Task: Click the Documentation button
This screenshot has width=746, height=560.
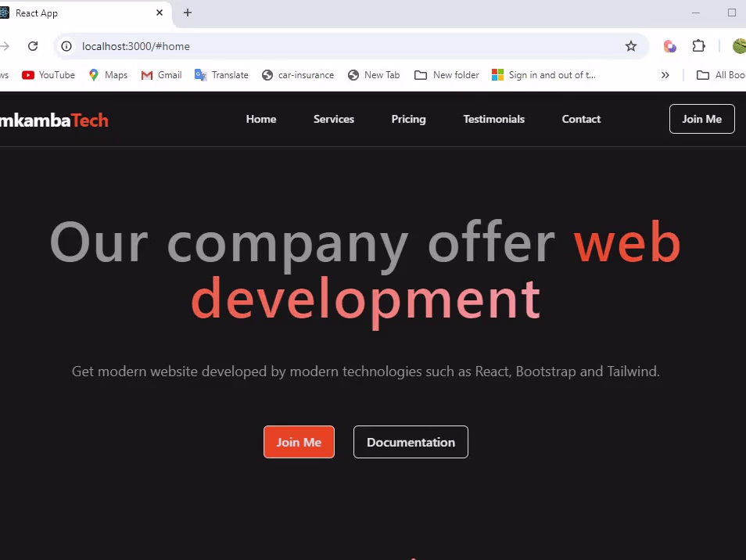Action: (411, 442)
